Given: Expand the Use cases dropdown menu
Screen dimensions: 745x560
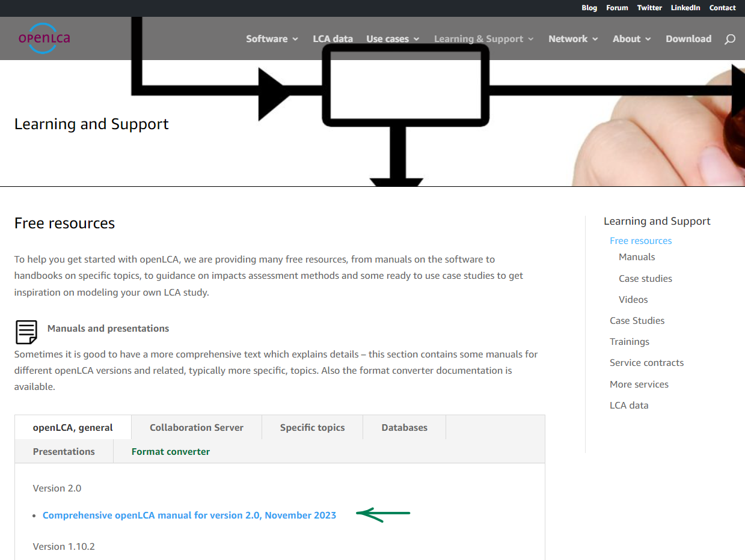Looking at the screenshot, I should 393,39.
